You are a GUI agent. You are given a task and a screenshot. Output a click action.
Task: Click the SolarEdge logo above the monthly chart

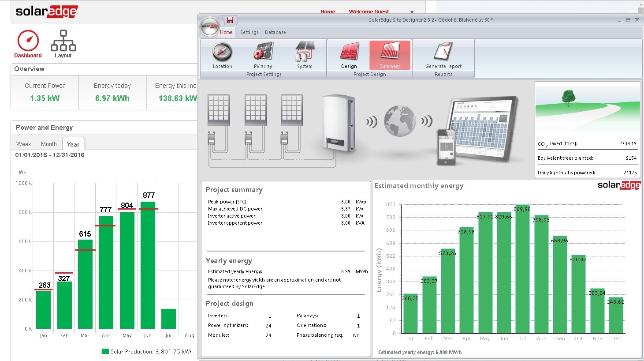619,185
